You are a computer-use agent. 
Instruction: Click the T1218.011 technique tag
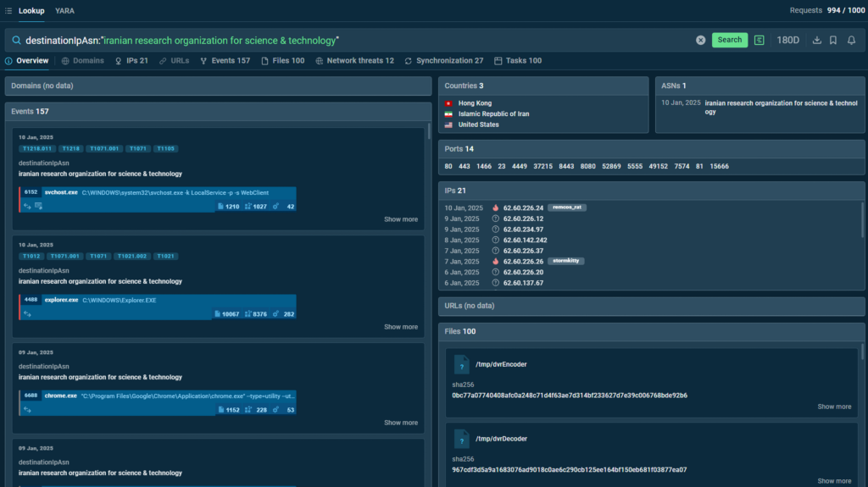36,148
